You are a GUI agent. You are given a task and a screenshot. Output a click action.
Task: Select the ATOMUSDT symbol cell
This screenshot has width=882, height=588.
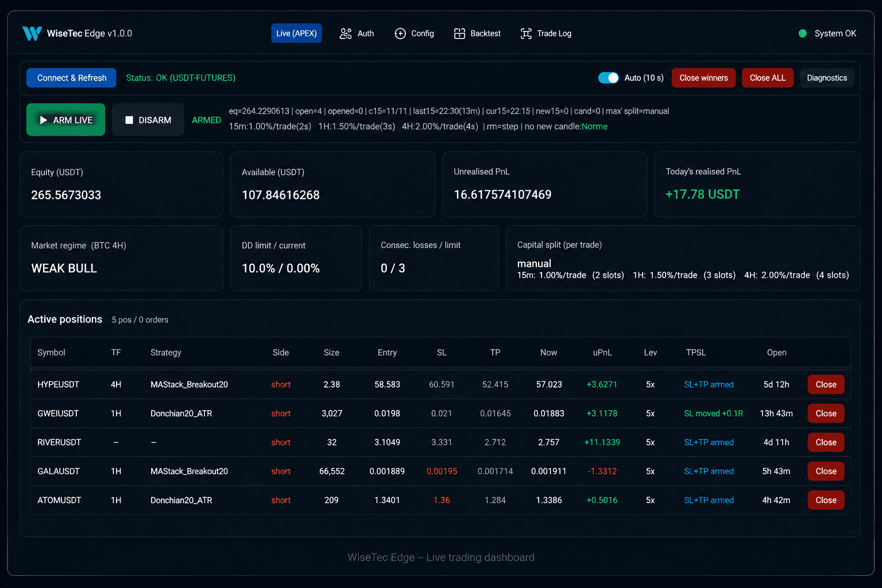tap(59, 500)
